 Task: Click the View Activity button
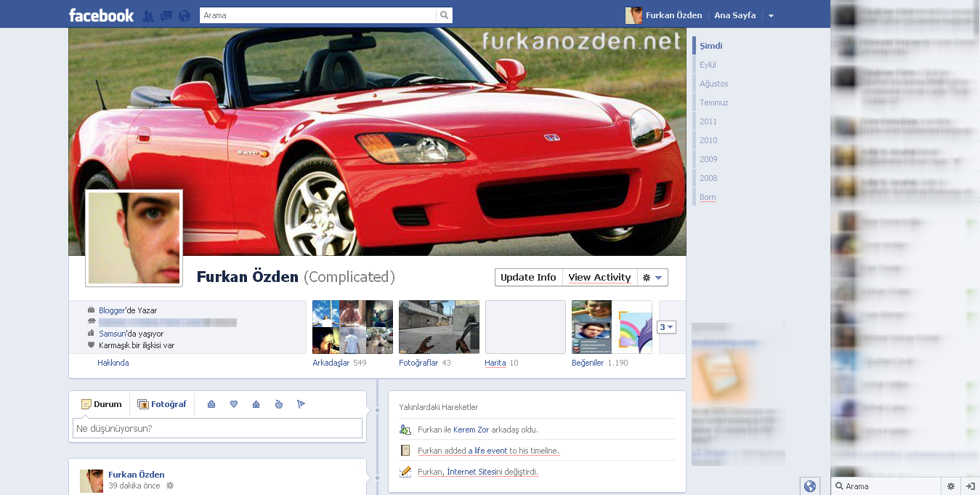(x=599, y=278)
